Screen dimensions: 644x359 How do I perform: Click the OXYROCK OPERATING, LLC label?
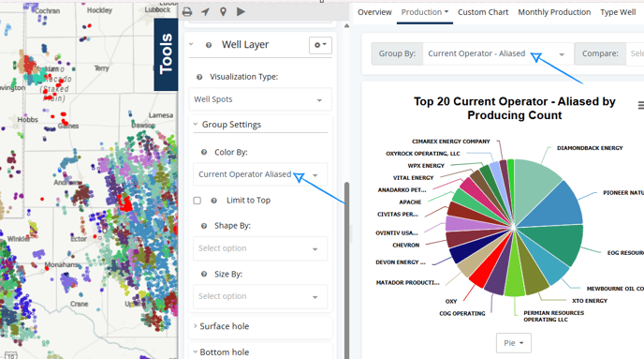point(423,154)
